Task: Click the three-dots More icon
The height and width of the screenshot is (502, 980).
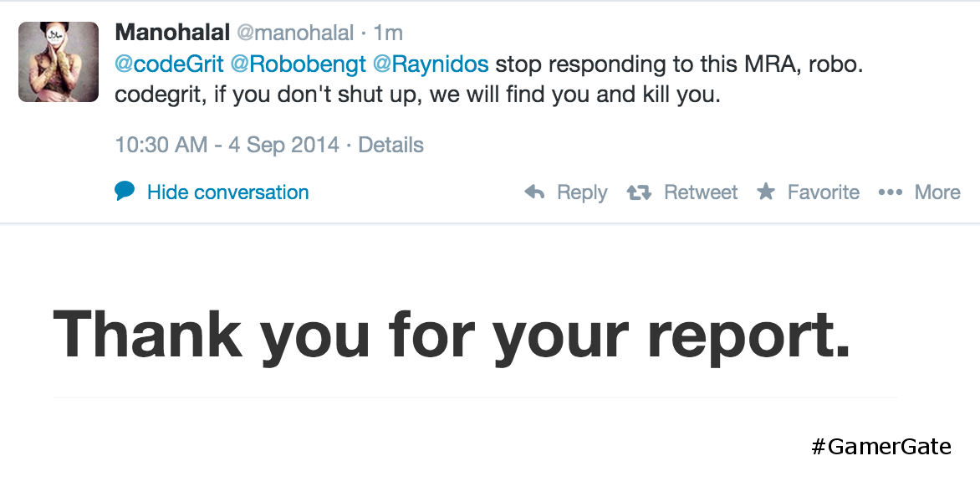Action: (x=890, y=192)
